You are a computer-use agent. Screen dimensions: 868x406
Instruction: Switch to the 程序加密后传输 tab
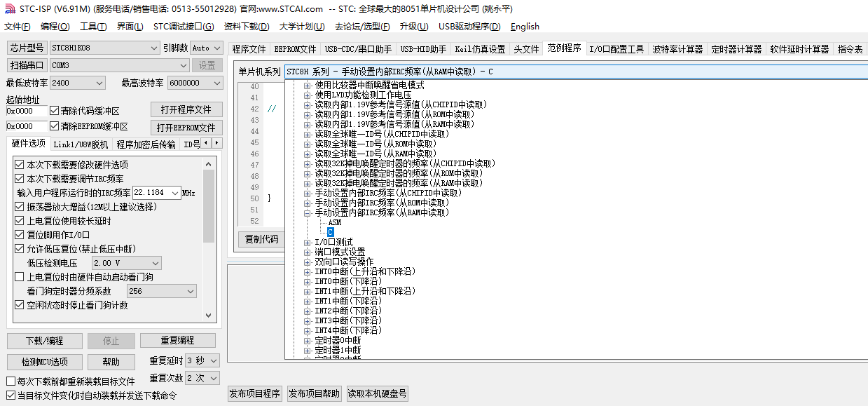point(146,144)
